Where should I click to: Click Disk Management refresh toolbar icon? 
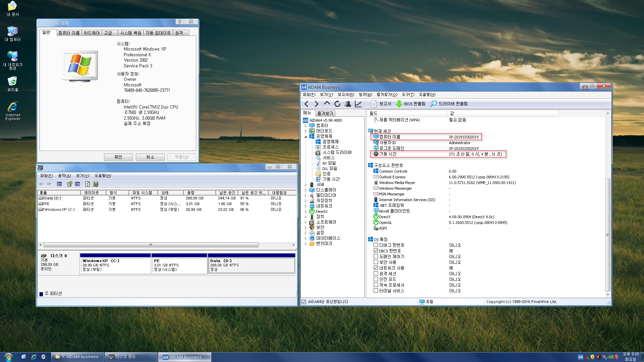point(88,184)
